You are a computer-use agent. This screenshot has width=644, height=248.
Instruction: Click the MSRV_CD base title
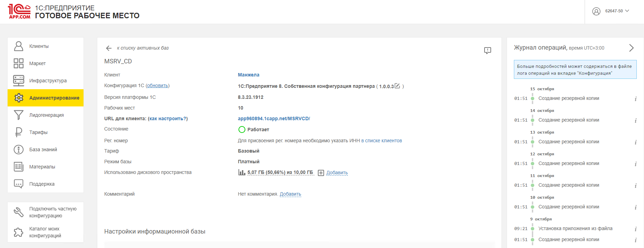pos(118,61)
